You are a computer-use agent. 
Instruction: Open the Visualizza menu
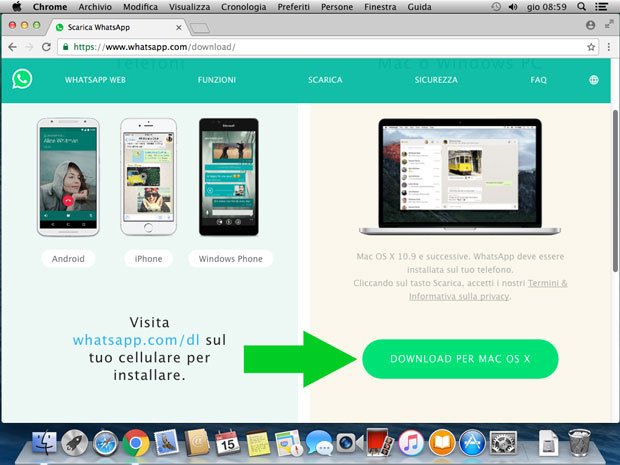coord(189,7)
